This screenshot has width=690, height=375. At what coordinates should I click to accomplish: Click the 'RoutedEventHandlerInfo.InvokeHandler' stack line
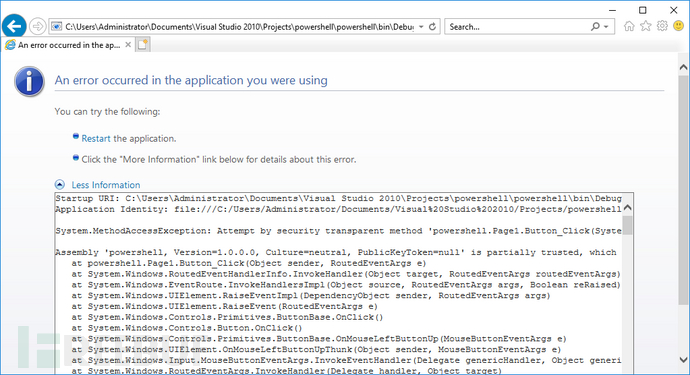[x=346, y=274]
